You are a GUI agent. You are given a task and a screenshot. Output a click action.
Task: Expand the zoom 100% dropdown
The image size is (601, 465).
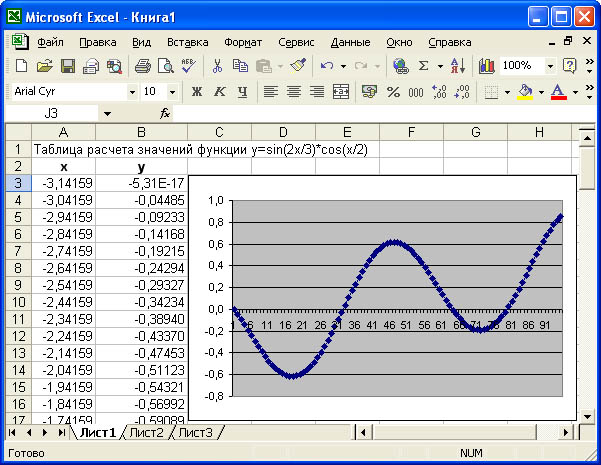(550, 66)
